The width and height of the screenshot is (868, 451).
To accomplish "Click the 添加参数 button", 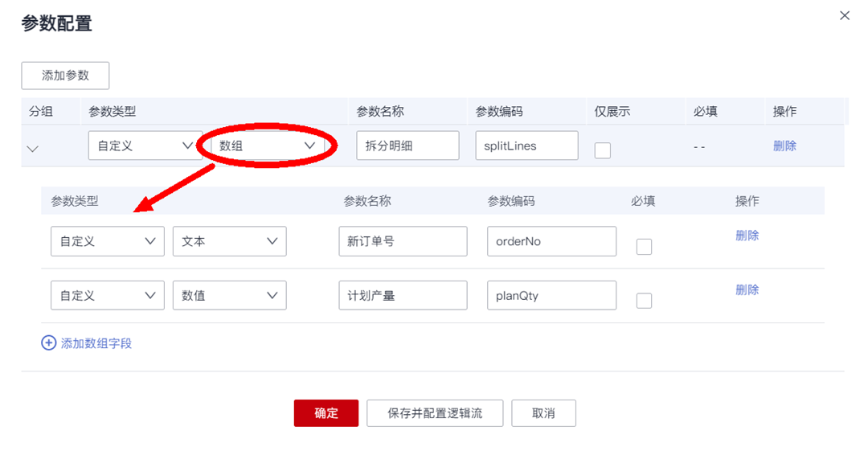I will point(65,76).
